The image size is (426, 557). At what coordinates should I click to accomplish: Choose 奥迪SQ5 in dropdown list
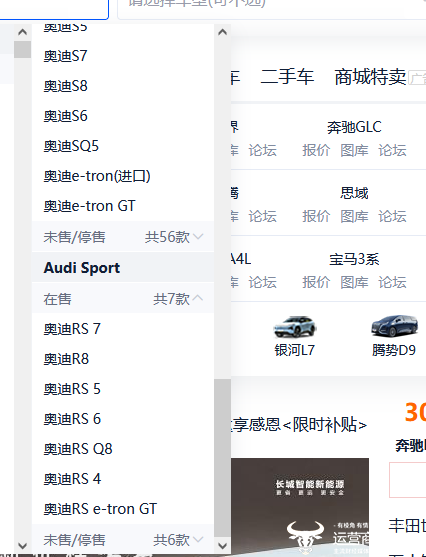[123, 146]
